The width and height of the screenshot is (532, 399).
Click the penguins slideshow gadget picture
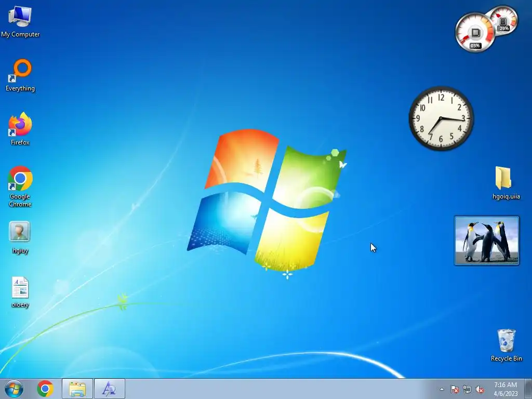coord(486,241)
